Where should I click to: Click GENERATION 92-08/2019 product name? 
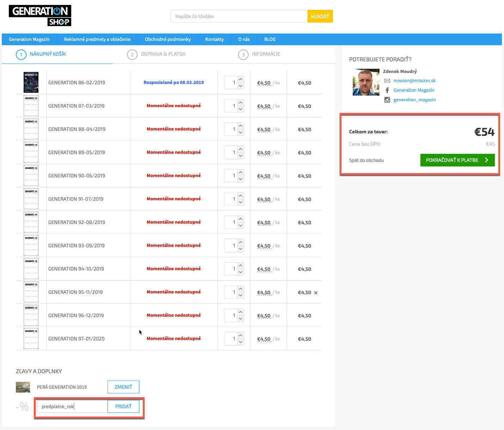coord(77,222)
